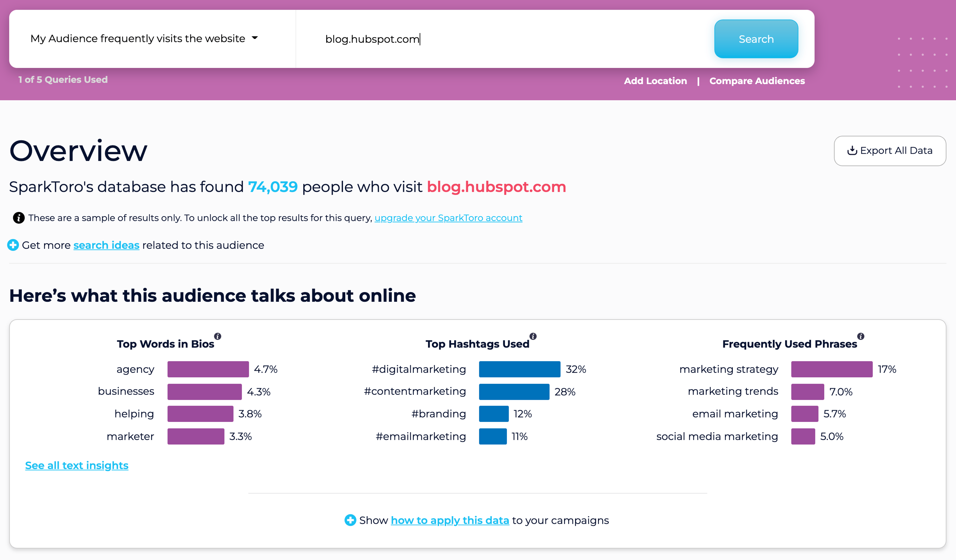Open See all text insights

[77, 466]
